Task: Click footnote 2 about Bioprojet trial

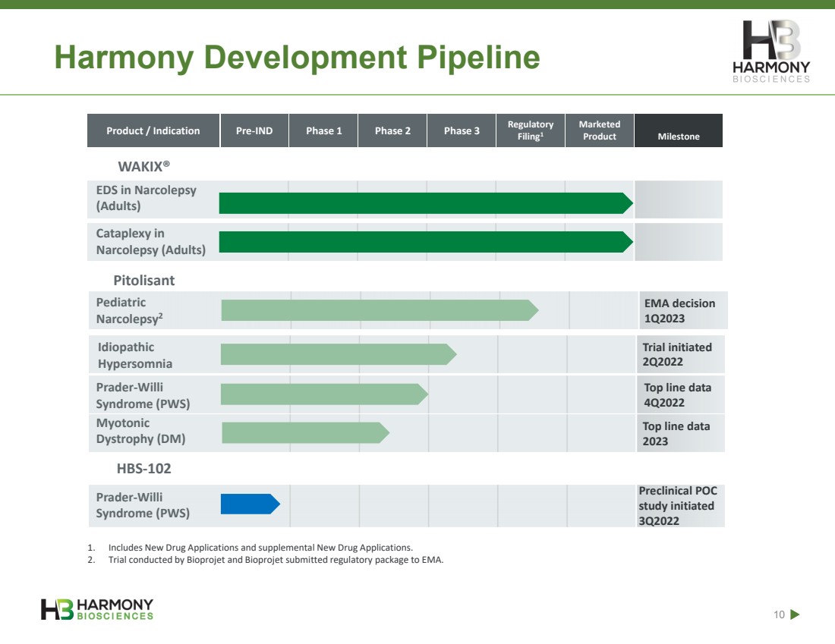Action: 265,560
